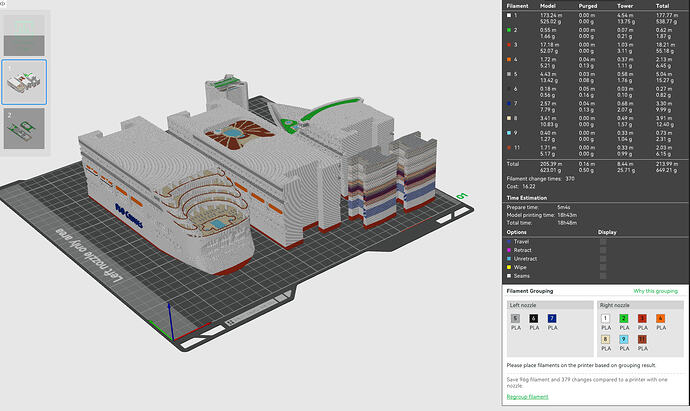Click the "Total" column header at top
Screen dimensions: 690x411
tap(662, 6)
